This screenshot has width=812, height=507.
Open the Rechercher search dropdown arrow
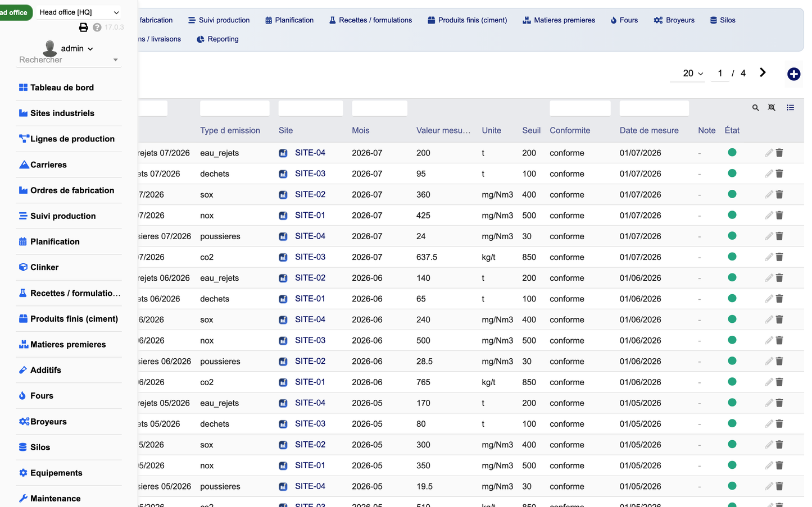pyautogui.click(x=116, y=60)
